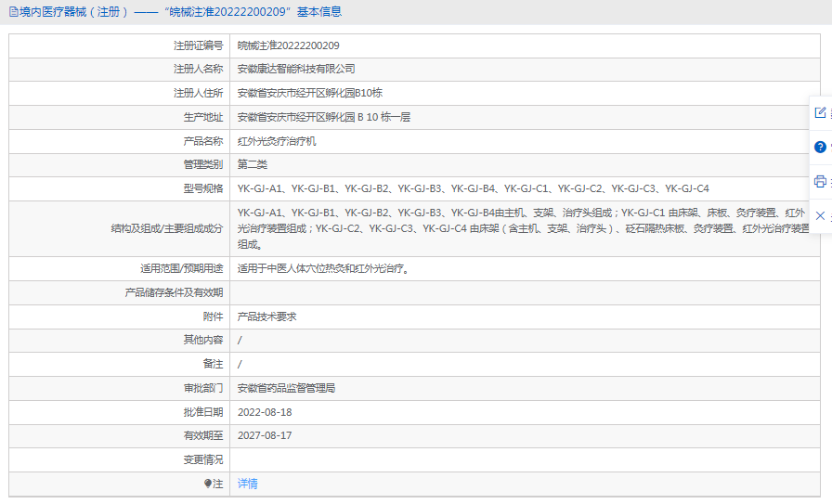Click the 备注 label

[213, 364]
